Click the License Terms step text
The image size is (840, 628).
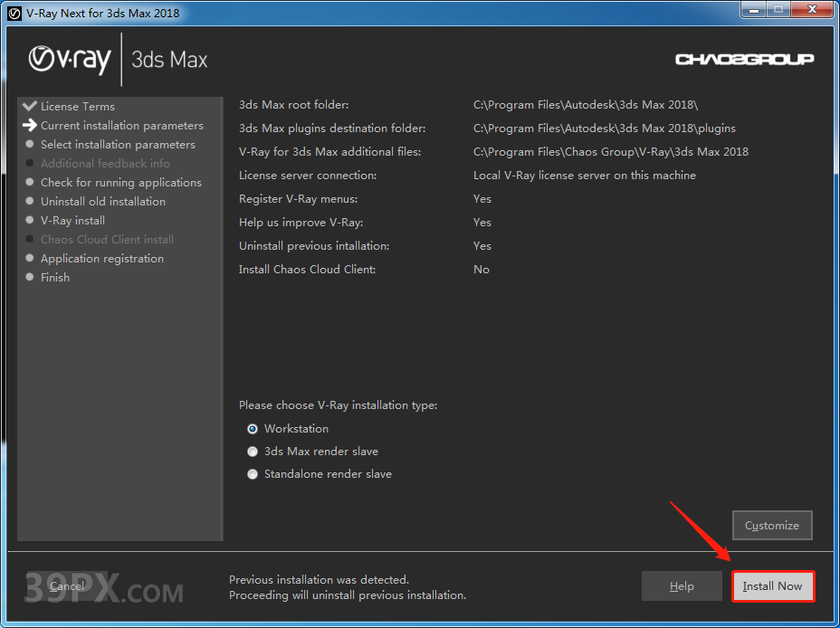point(78,107)
